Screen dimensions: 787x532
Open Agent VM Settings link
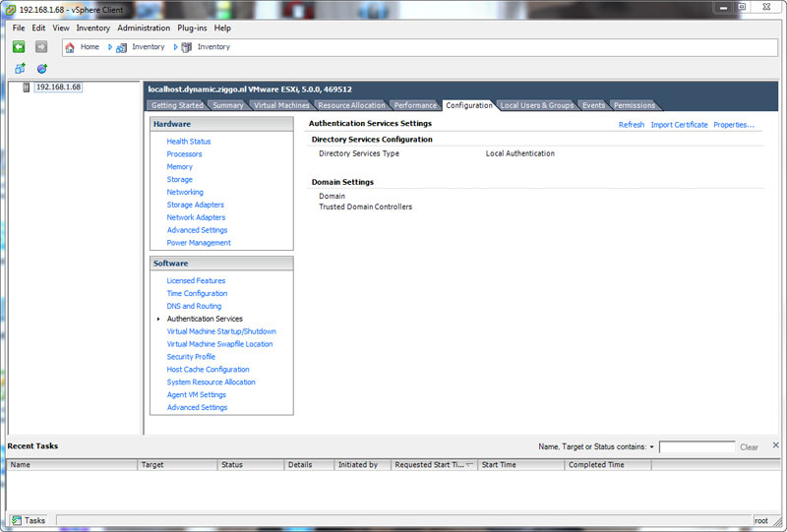(196, 395)
